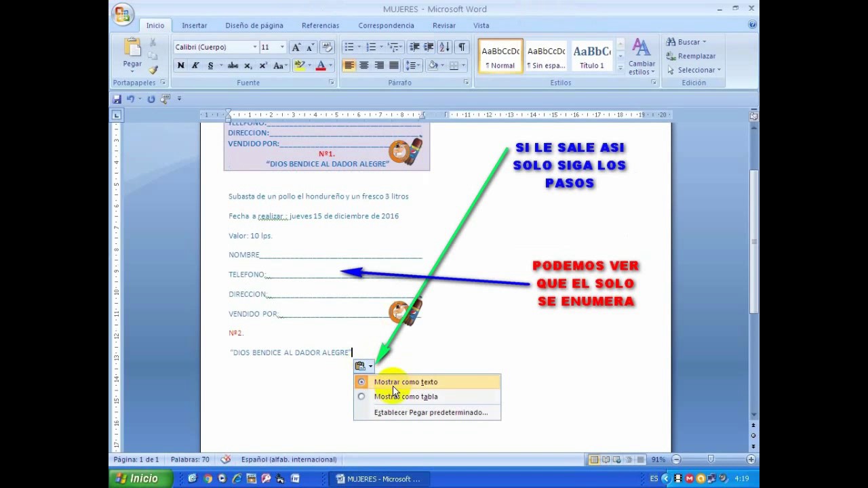This screenshot has height=488, width=868.
Task: Expand the bullets list dropdown arrow
Action: [x=359, y=47]
